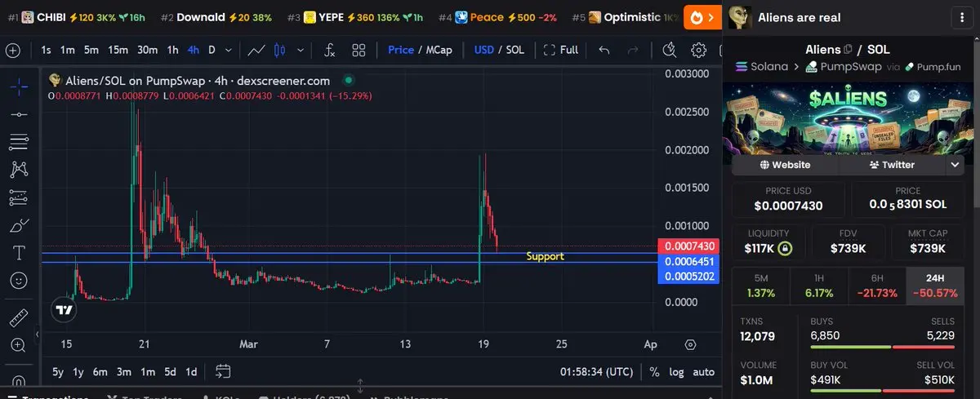Select the 30m timeframe
This screenshot has height=399, width=980.
[x=148, y=50]
